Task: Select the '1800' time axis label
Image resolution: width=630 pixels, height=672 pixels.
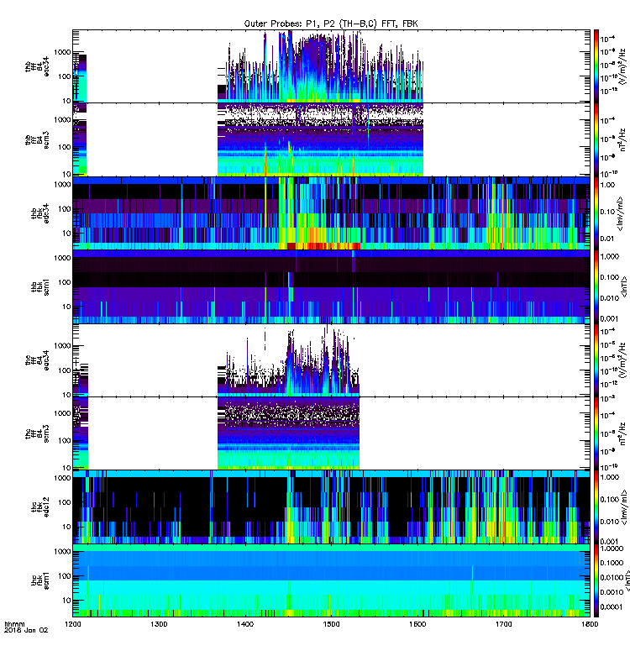Action: (x=590, y=624)
